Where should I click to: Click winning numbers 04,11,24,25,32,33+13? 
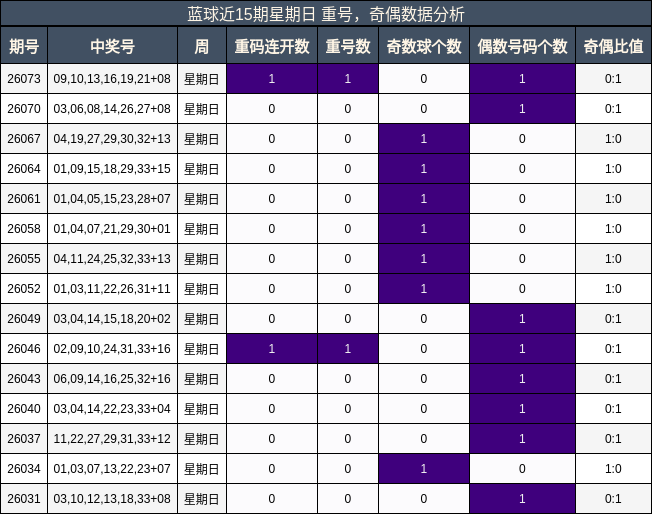(112, 258)
